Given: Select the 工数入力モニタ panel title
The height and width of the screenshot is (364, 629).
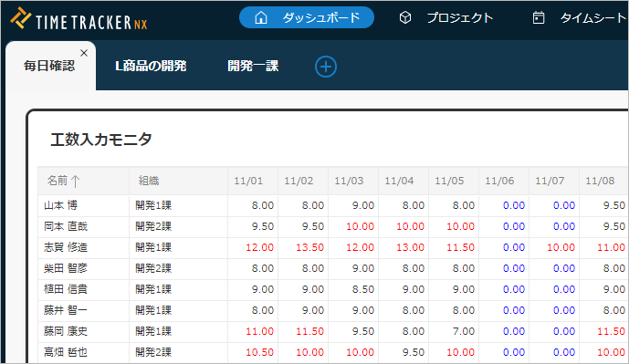Looking at the screenshot, I should [101, 139].
